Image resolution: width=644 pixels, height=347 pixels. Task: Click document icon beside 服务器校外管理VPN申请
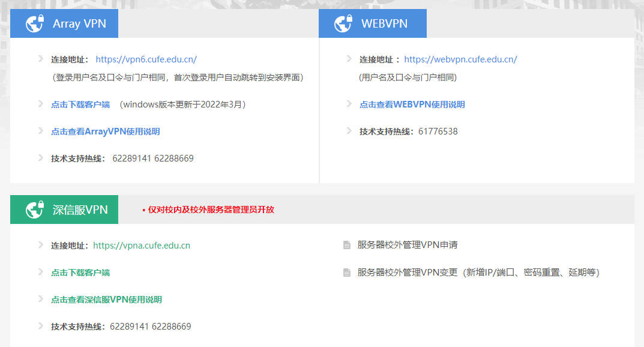point(346,245)
